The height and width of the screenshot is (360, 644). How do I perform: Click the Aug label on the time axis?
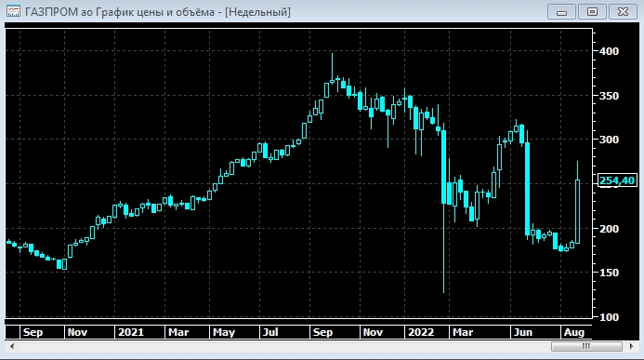pyautogui.click(x=573, y=332)
